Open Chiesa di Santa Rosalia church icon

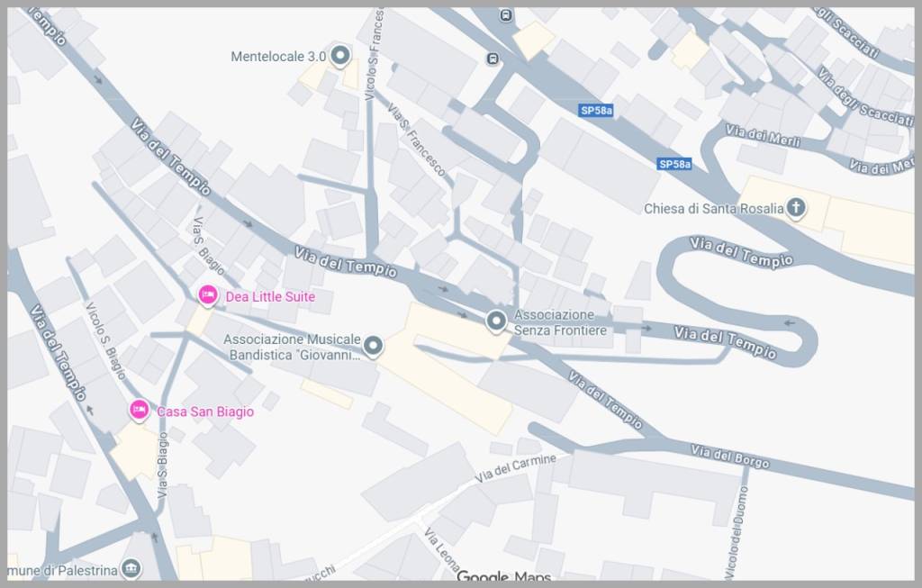click(796, 208)
